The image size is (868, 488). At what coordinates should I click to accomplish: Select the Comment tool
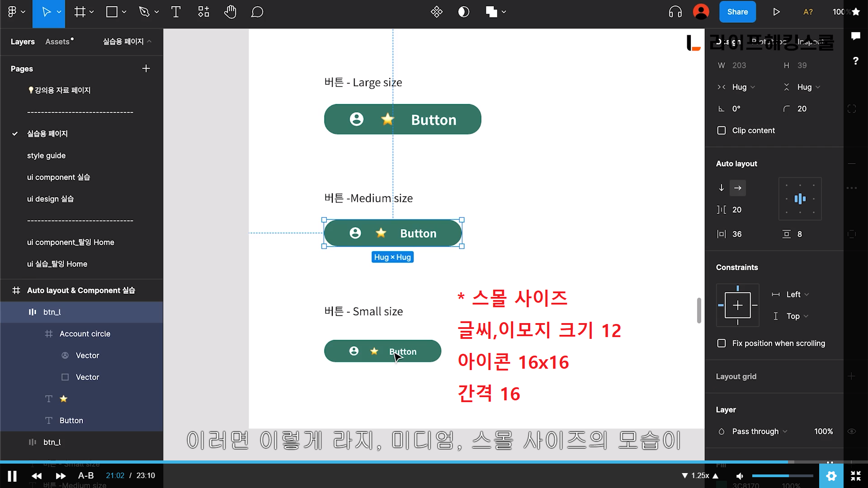click(257, 12)
